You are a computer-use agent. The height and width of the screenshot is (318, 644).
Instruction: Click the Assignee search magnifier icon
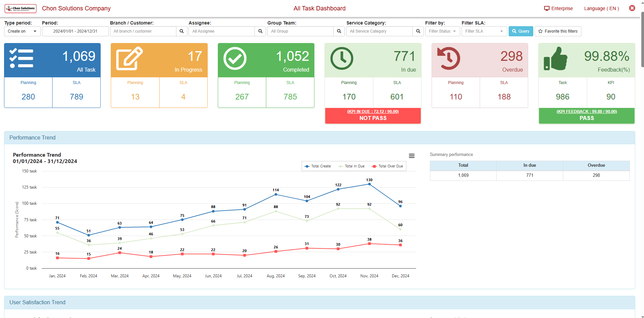point(260,31)
